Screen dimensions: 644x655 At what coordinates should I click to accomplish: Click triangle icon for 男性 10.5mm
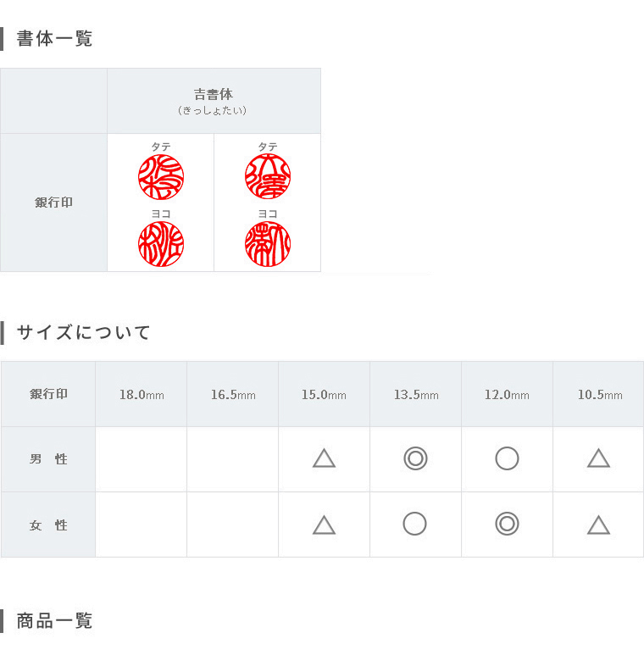tap(598, 458)
